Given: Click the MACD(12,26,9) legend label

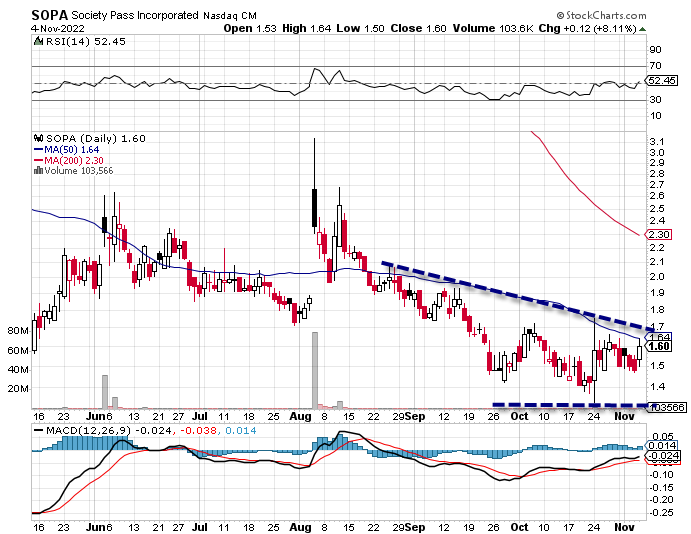Looking at the screenshot, I should (x=89, y=430).
